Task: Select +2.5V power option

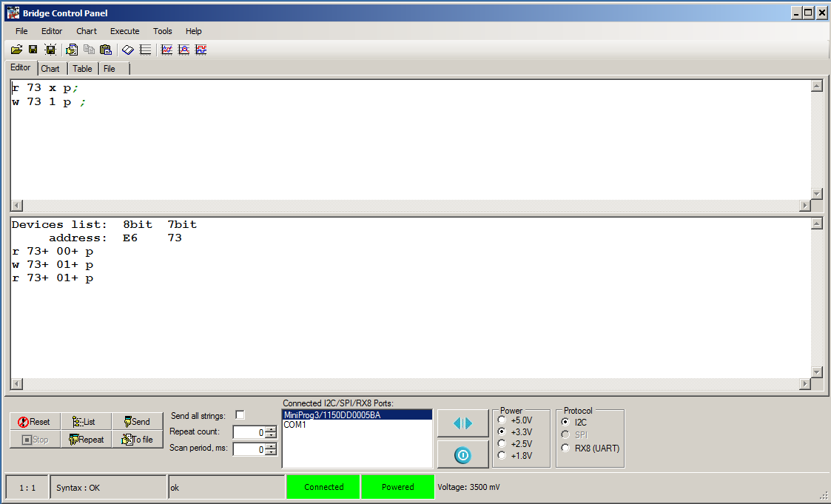Action: point(502,443)
